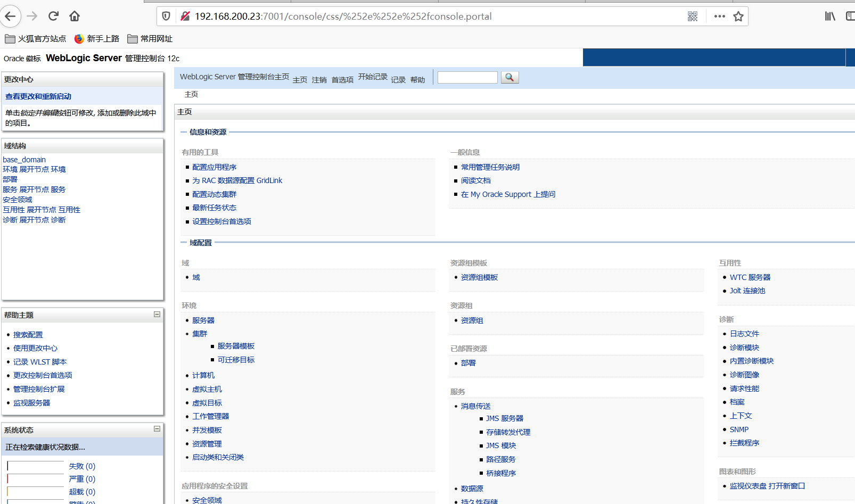855x504 pixels.
Task: Open WTC 服务器 link
Action: click(750, 277)
